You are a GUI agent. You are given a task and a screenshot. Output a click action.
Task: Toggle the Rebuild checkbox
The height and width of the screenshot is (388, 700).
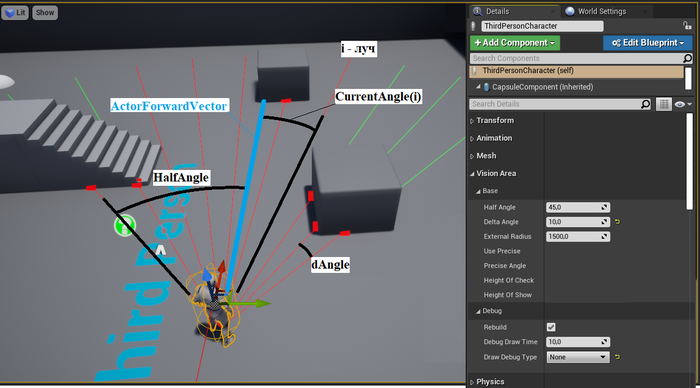pos(551,327)
